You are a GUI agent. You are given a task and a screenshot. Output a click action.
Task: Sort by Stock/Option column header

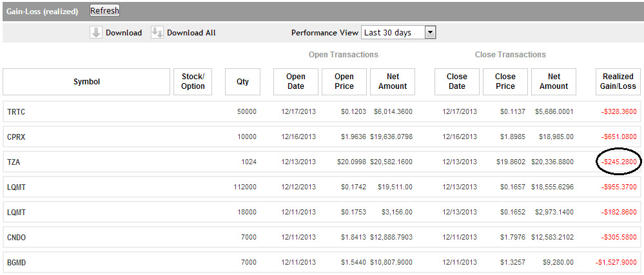pos(193,82)
